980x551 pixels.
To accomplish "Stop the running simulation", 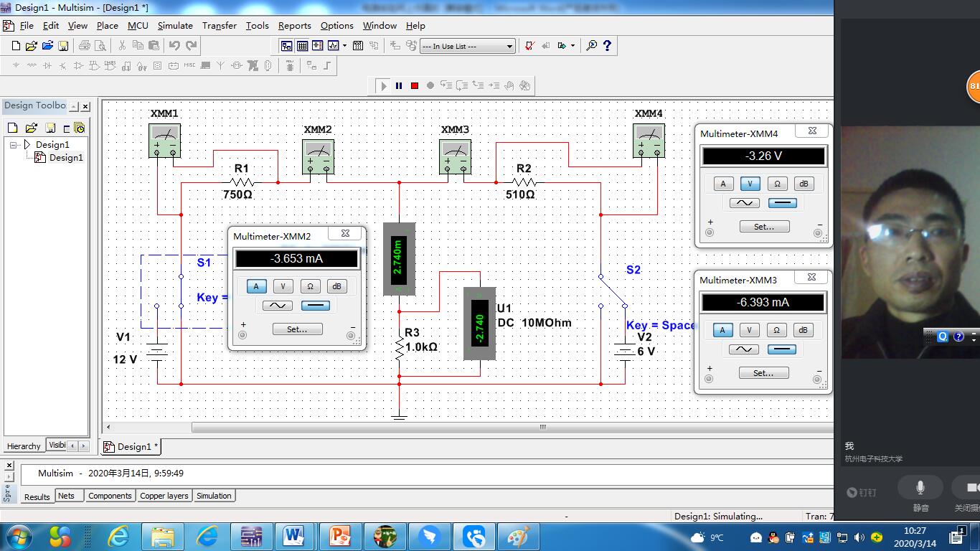I will coord(415,85).
